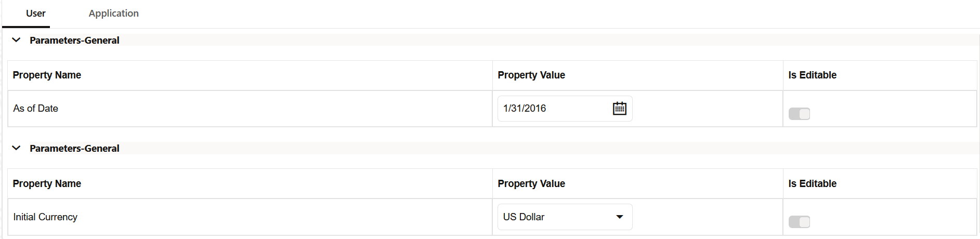Click the first Property Name column header
The height and width of the screenshot is (239, 980).
click(x=47, y=75)
